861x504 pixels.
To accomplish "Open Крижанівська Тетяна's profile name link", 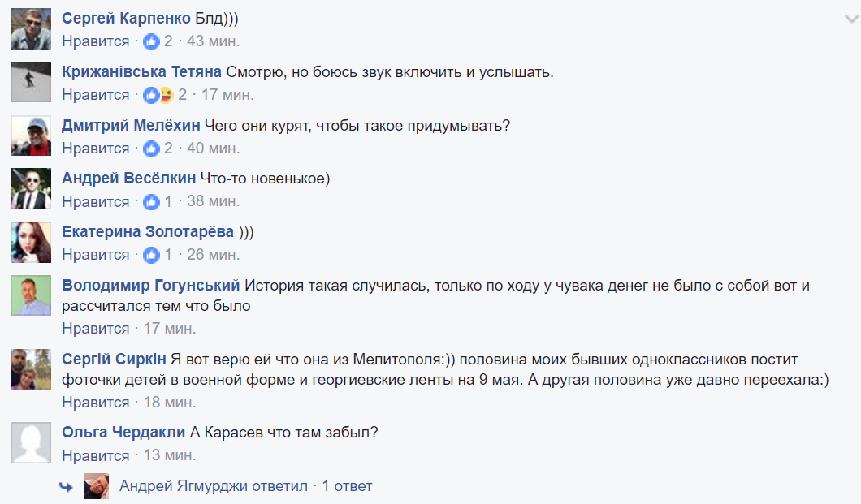I will click(141, 72).
